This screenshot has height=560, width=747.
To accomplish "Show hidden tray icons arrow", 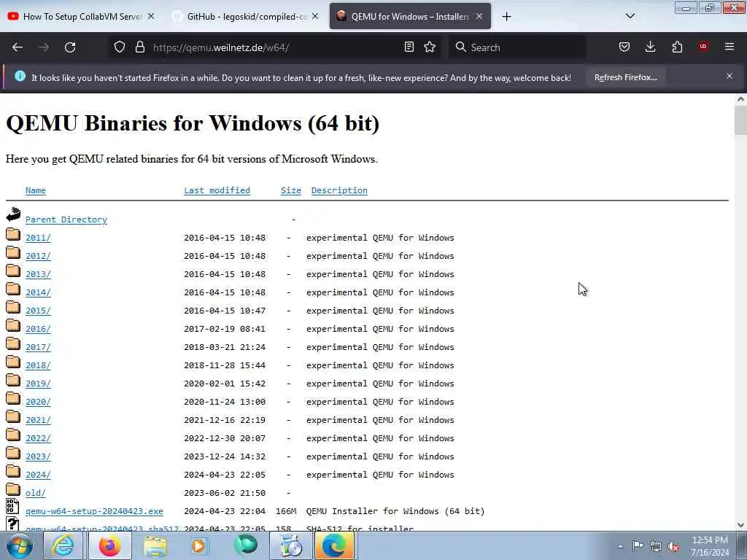I will (x=620, y=547).
